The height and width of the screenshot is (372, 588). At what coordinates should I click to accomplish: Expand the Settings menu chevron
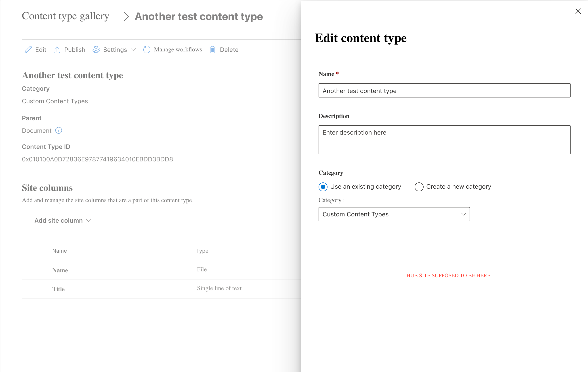click(x=133, y=50)
